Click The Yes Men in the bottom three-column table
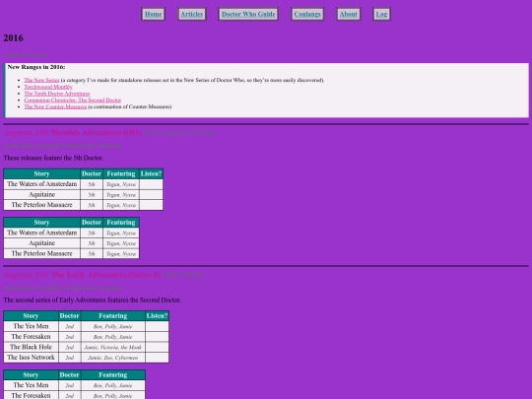Screen dimensions: 532x399 click(x=31, y=385)
